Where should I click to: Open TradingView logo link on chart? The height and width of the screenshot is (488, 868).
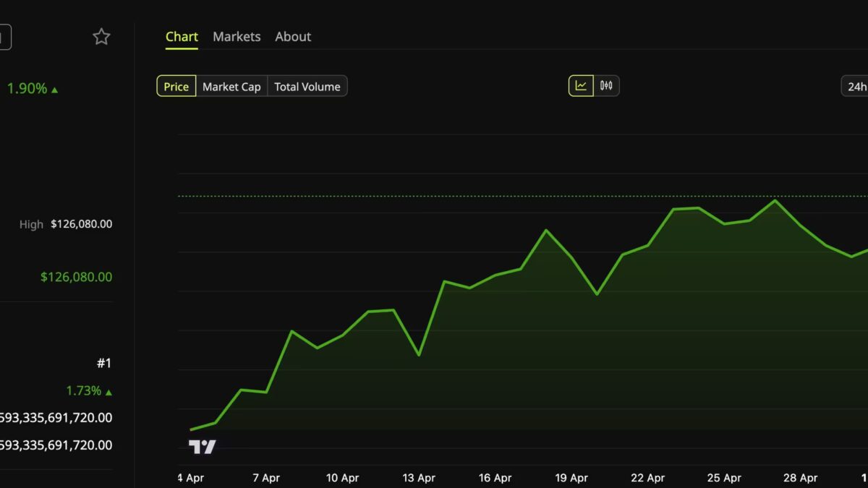(x=203, y=447)
